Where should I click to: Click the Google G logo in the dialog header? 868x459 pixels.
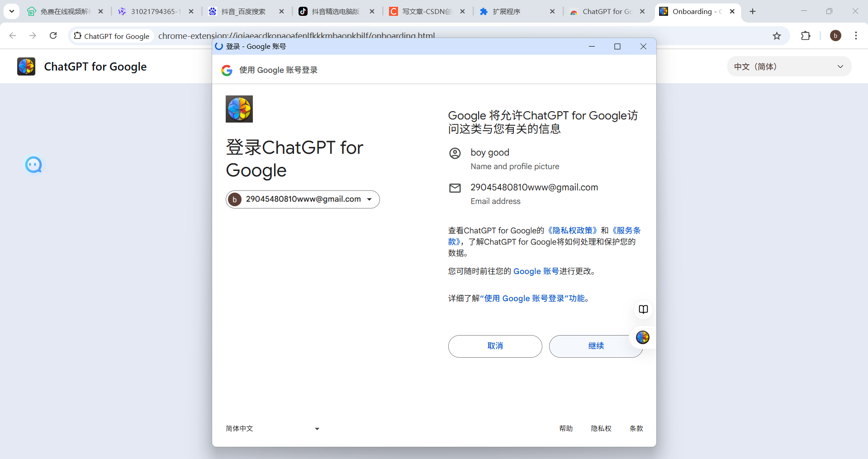tap(227, 70)
